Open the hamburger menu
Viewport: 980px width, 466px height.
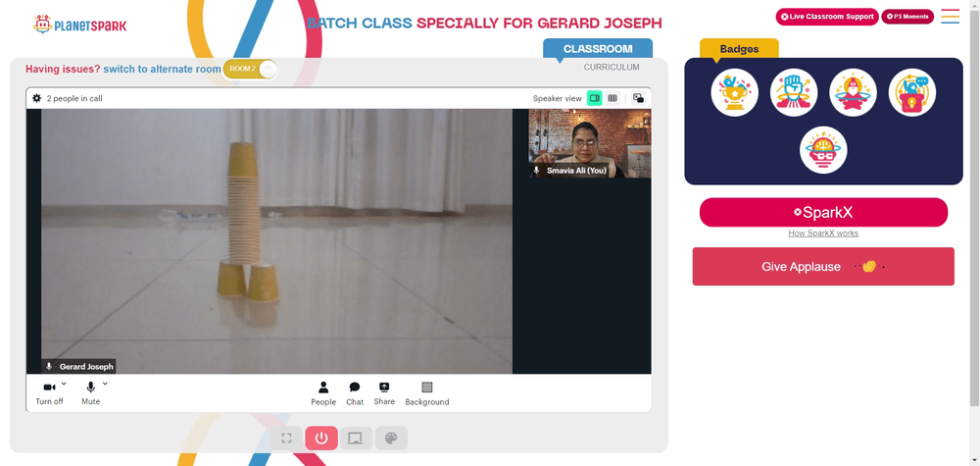coord(950,17)
